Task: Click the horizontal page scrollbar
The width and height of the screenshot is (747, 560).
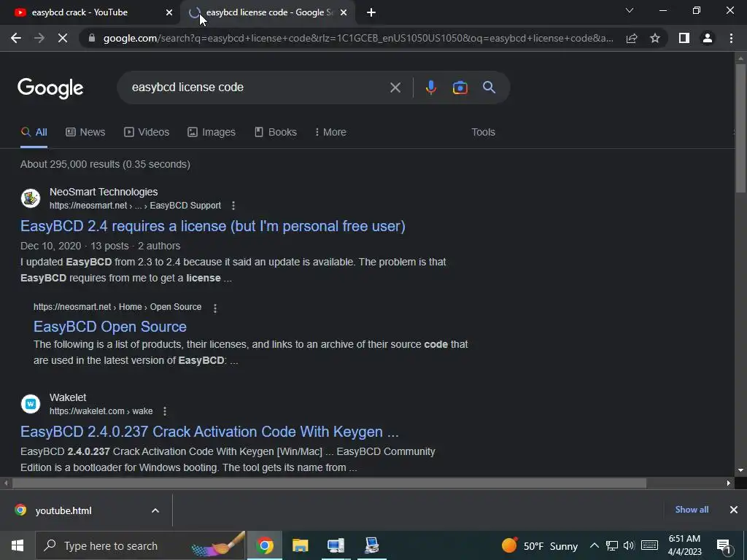Action: (329, 483)
